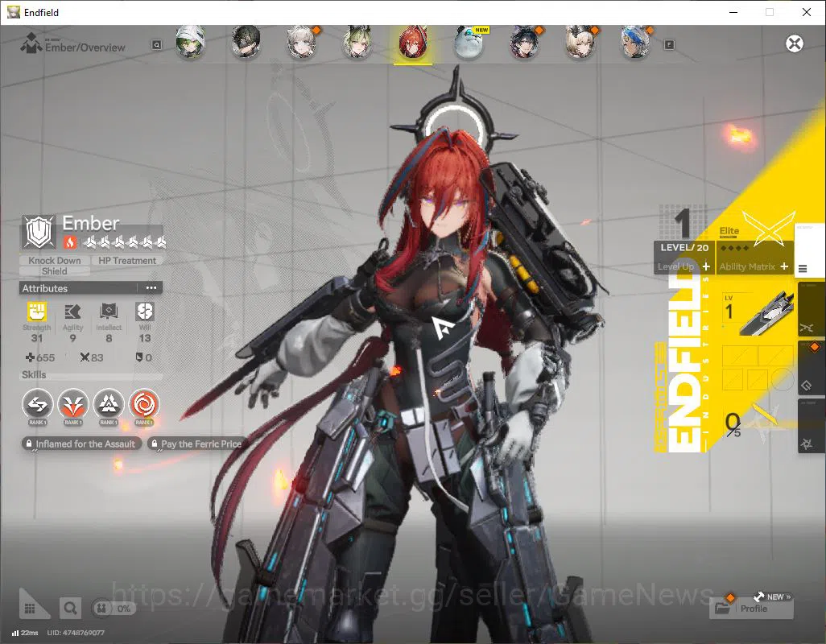Viewport: 826px width, 644px height.
Task: Select the red-haired Ember portrait tab
Action: click(x=413, y=42)
